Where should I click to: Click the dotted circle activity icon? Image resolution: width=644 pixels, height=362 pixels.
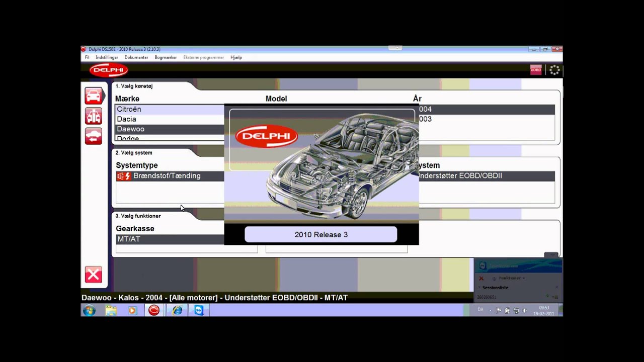(554, 70)
